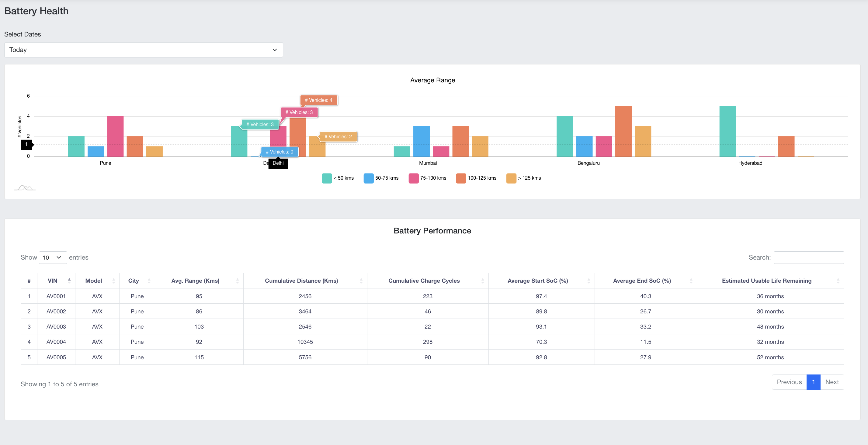Click the sort icon on the City column
This screenshot has width=868, height=445.
(149, 281)
